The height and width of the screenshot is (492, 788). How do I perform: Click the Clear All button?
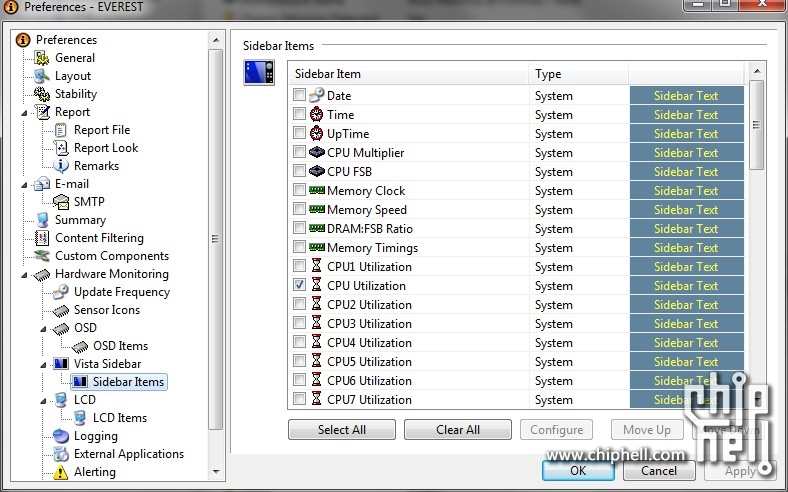tap(458, 430)
